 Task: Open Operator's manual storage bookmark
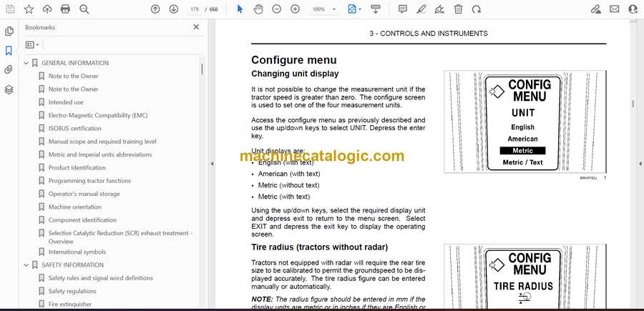click(x=84, y=194)
